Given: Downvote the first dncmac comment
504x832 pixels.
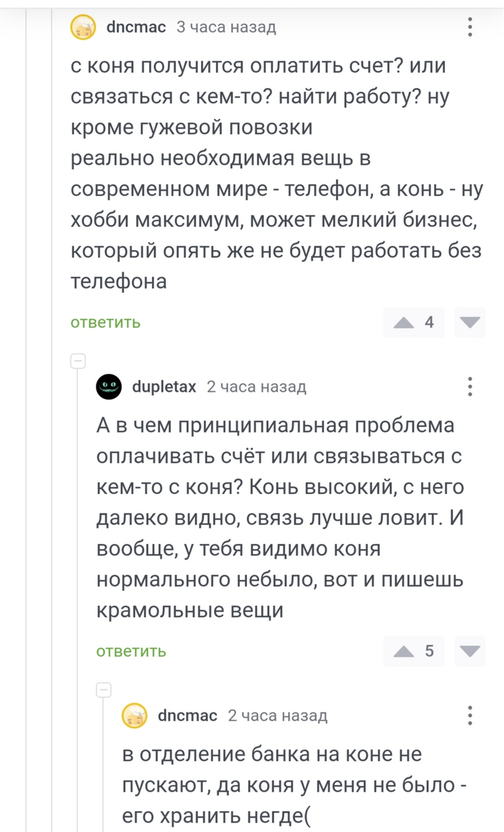Looking at the screenshot, I should click(x=470, y=323).
